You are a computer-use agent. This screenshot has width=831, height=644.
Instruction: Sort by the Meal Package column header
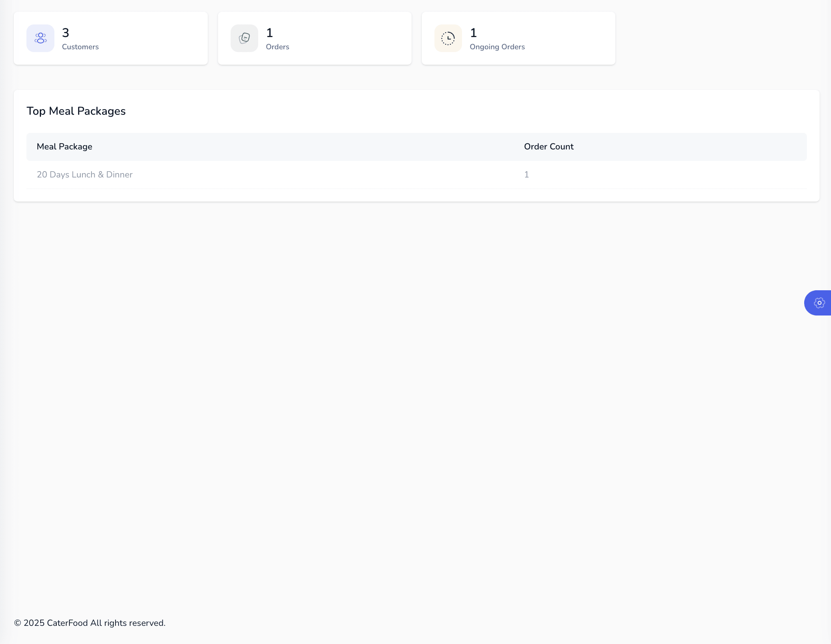coord(64,146)
